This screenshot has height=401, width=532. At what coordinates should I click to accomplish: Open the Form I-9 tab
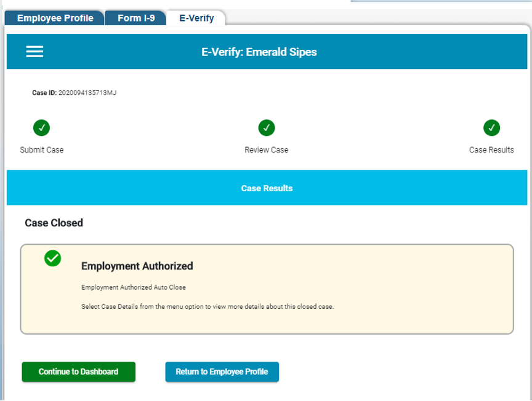click(x=135, y=18)
